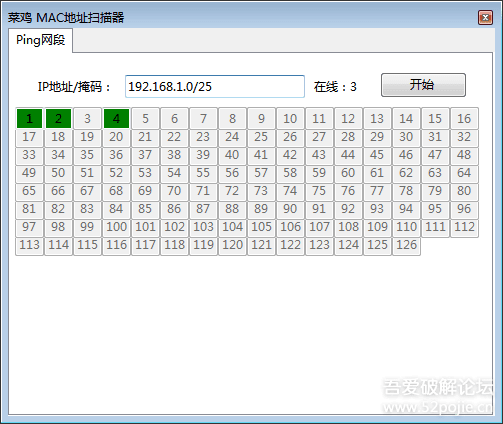Click the offline host cell 3
This screenshot has height=424, width=503.
(87, 118)
